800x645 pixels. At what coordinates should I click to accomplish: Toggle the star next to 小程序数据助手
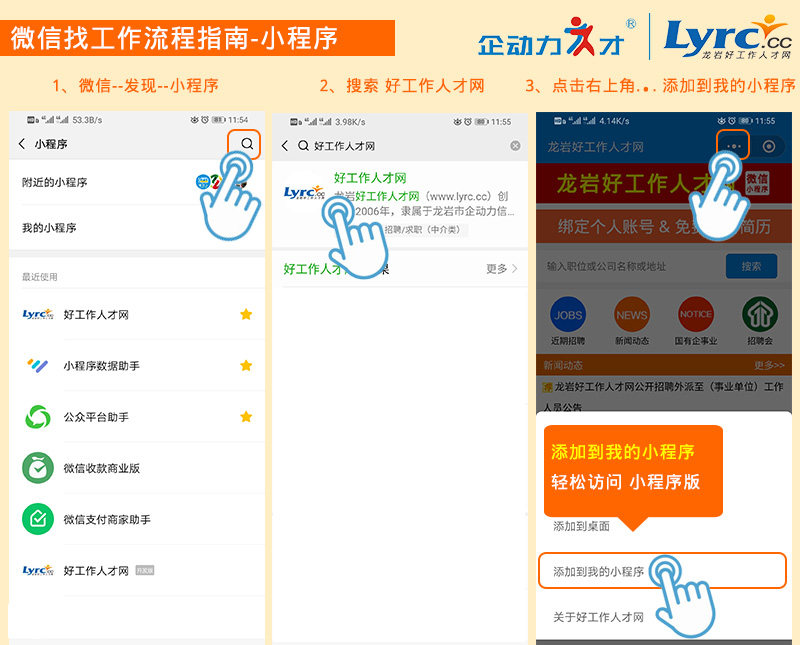click(246, 366)
